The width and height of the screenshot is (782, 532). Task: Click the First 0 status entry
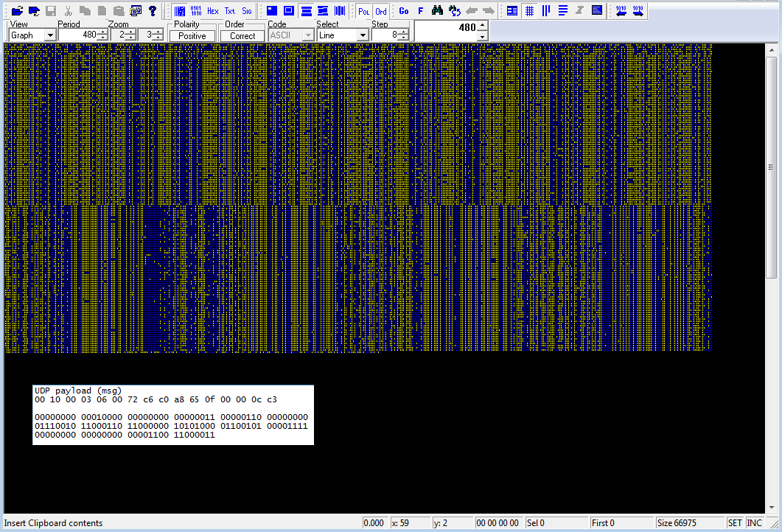(x=621, y=523)
